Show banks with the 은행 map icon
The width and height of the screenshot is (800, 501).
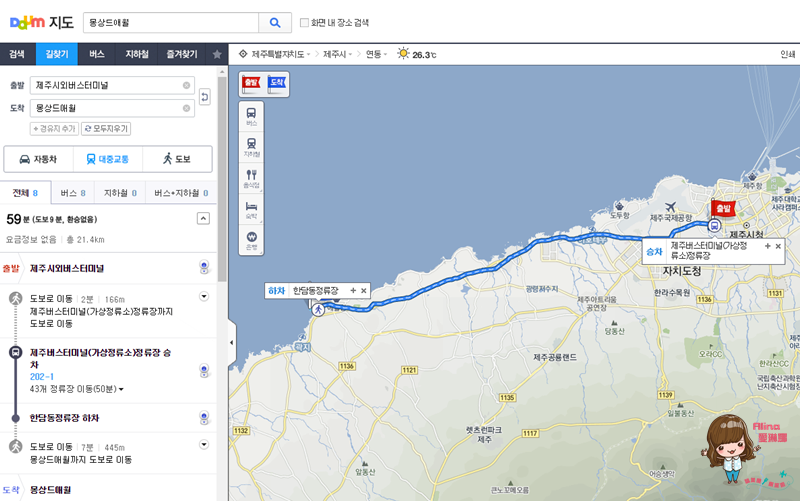point(252,240)
